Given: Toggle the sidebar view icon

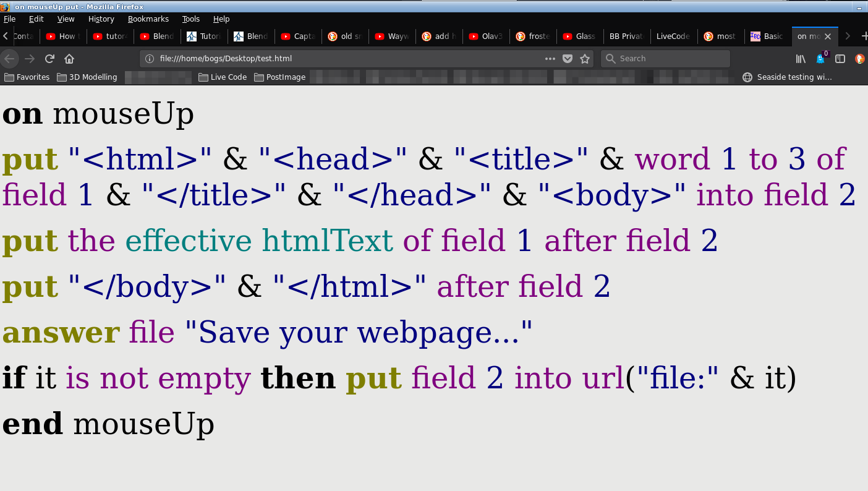Looking at the screenshot, I should 840,59.
